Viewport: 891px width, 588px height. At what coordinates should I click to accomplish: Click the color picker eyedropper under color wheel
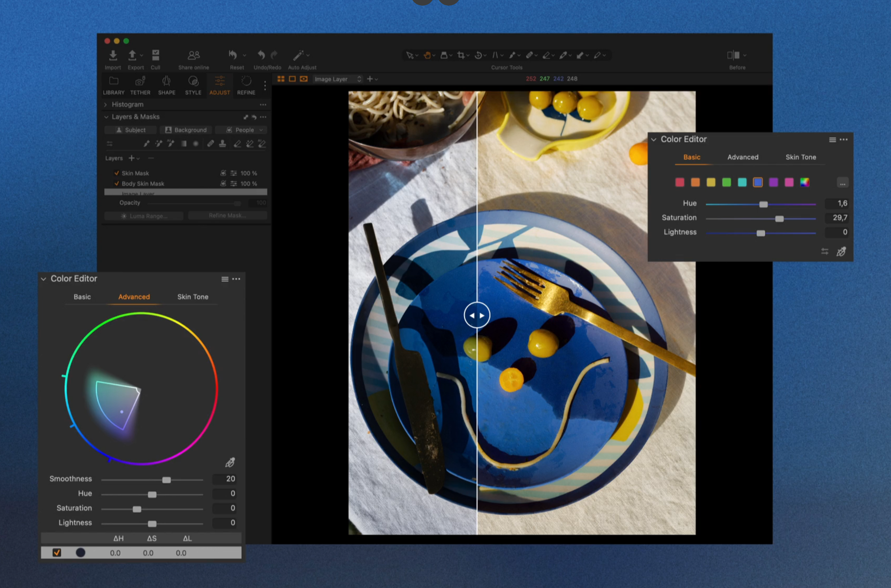[x=230, y=462]
